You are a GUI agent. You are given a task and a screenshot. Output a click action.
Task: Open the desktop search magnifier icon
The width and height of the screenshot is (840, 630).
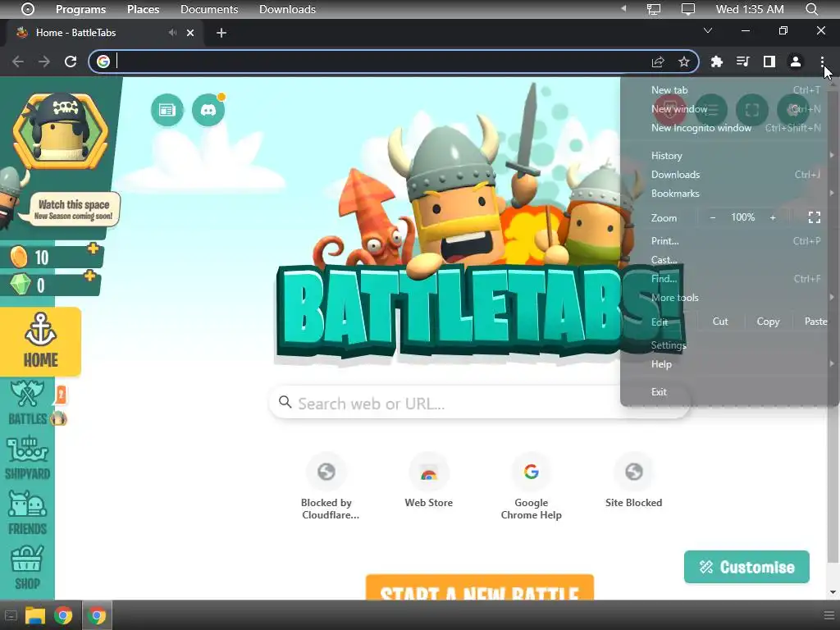pyautogui.click(x=811, y=9)
